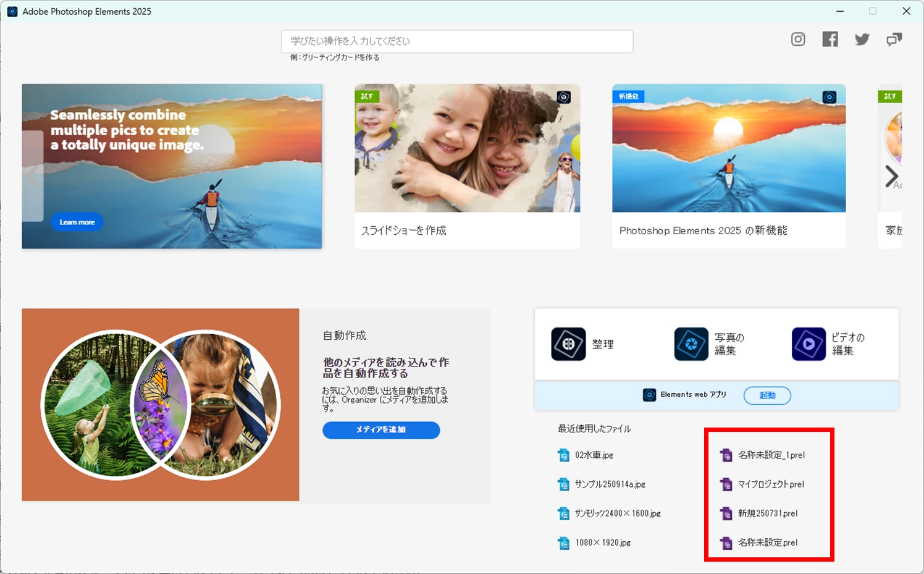Minimize the Photoshop Elements window
The width and height of the screenshot is (924, 574).
click(840, 11)
